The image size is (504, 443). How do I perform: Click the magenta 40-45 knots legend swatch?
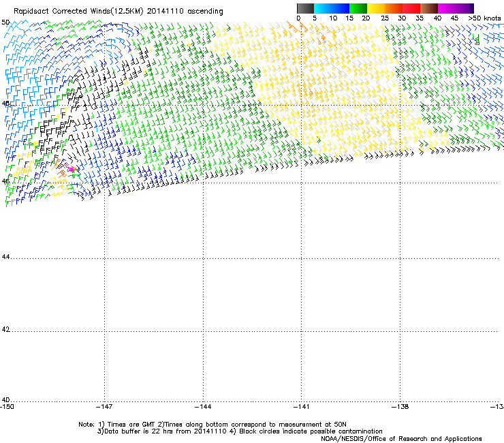point(447,8)
